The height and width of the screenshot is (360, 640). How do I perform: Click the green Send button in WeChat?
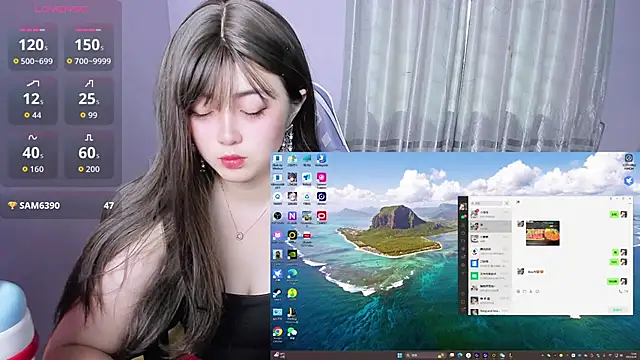coord(618,310)
